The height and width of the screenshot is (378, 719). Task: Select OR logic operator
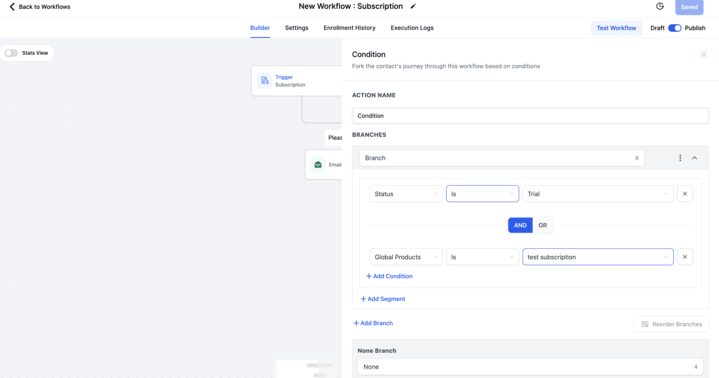543,225
